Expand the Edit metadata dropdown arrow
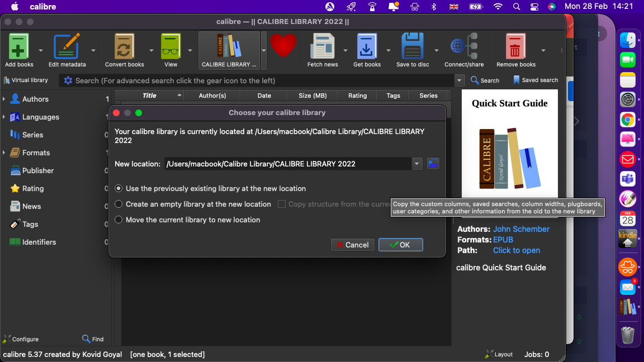644x362 pixels. (x=93, y=50)
